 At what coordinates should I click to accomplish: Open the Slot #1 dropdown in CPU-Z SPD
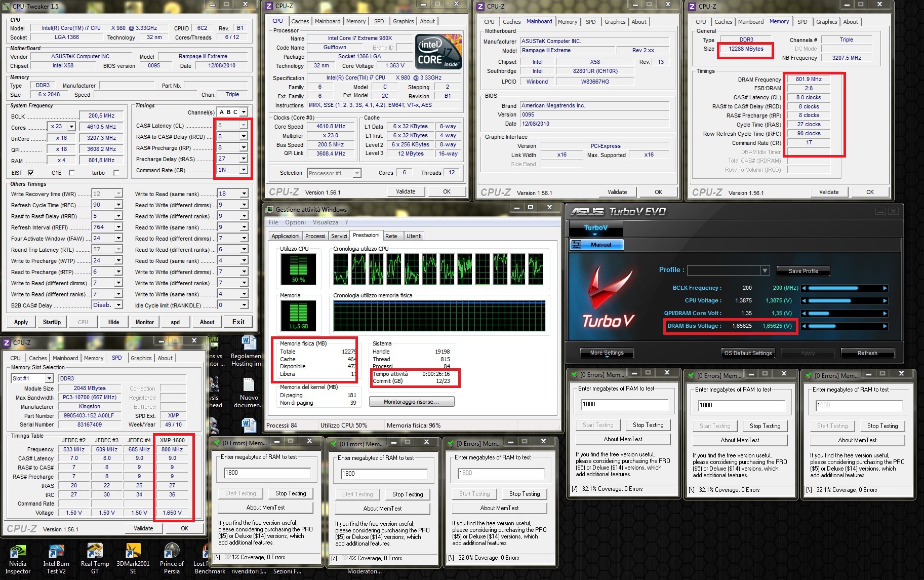pos(49,378)
